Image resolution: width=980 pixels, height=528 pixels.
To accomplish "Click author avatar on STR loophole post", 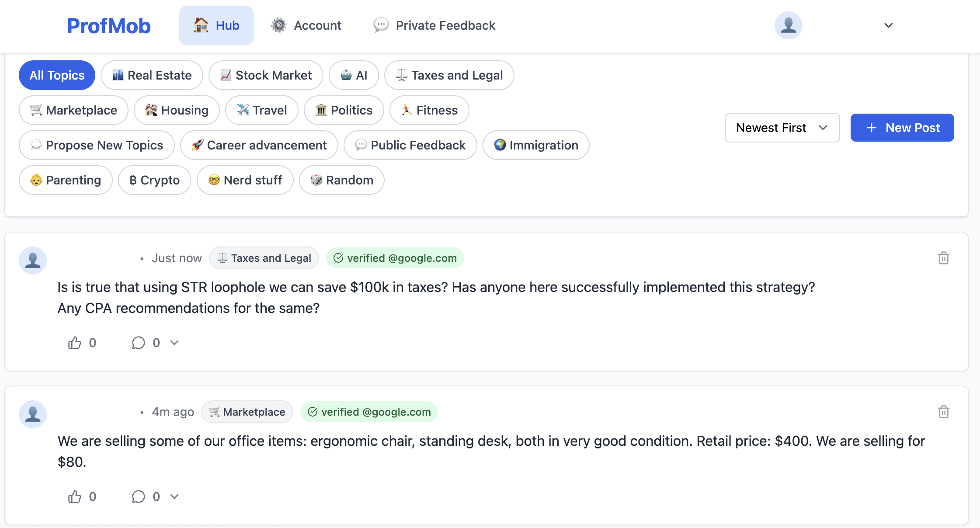I will pos(33,261).
